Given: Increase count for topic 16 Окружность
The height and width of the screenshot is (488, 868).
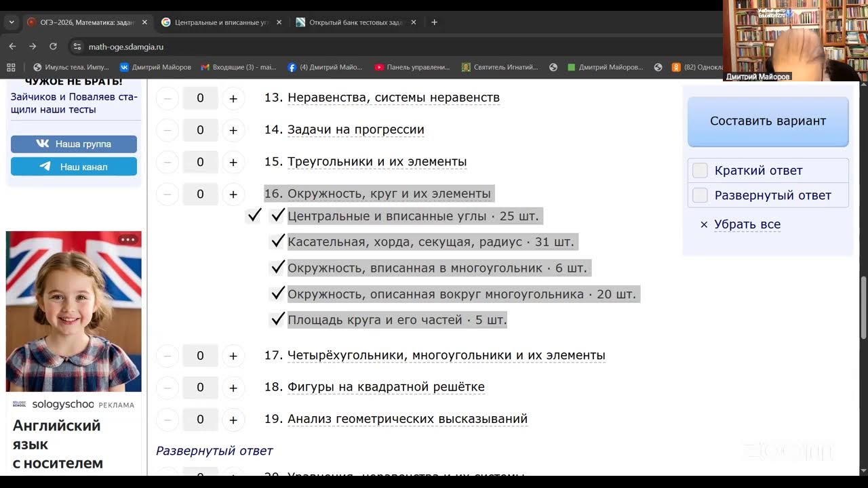Looking at the screenshot, I should tap(233, 195).
